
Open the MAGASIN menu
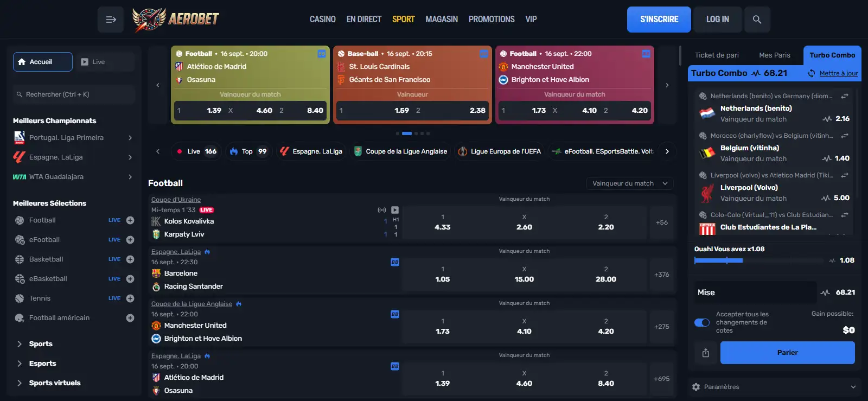[442, 20]
